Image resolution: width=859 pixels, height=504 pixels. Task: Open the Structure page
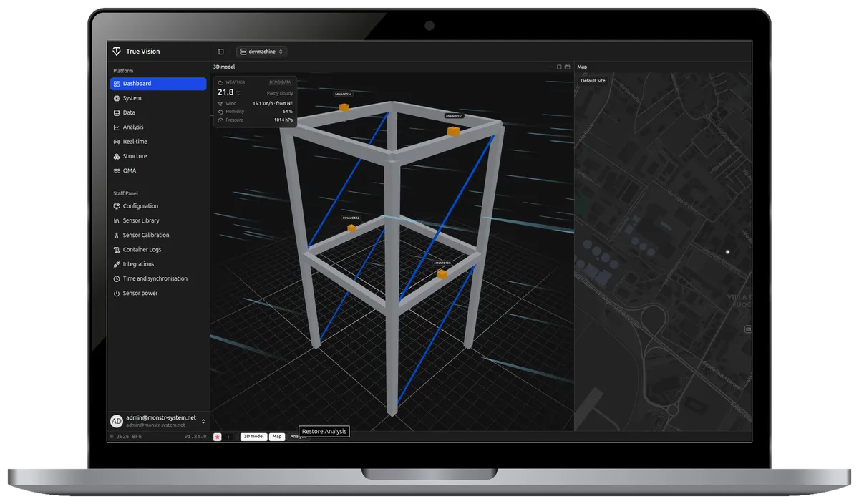click(x=158, y=156)
